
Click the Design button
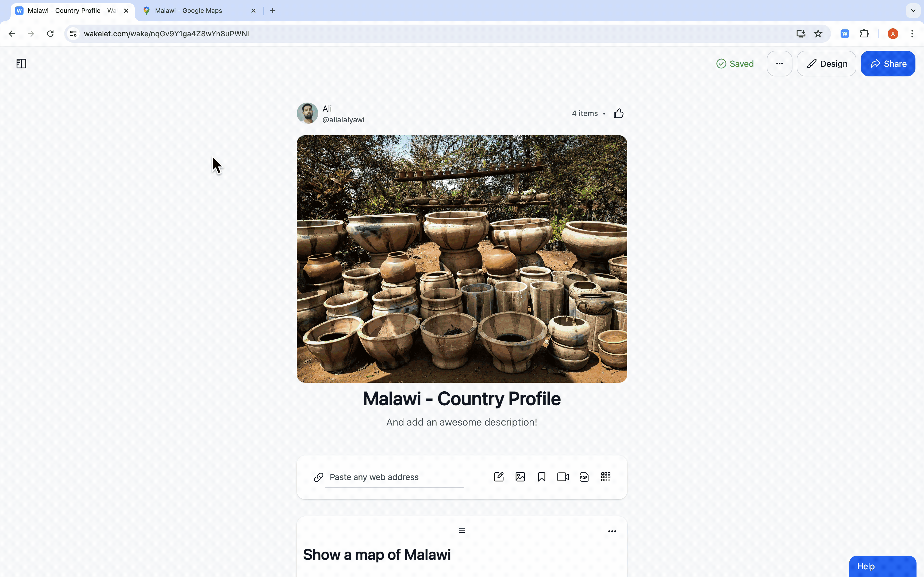(826, 64)
